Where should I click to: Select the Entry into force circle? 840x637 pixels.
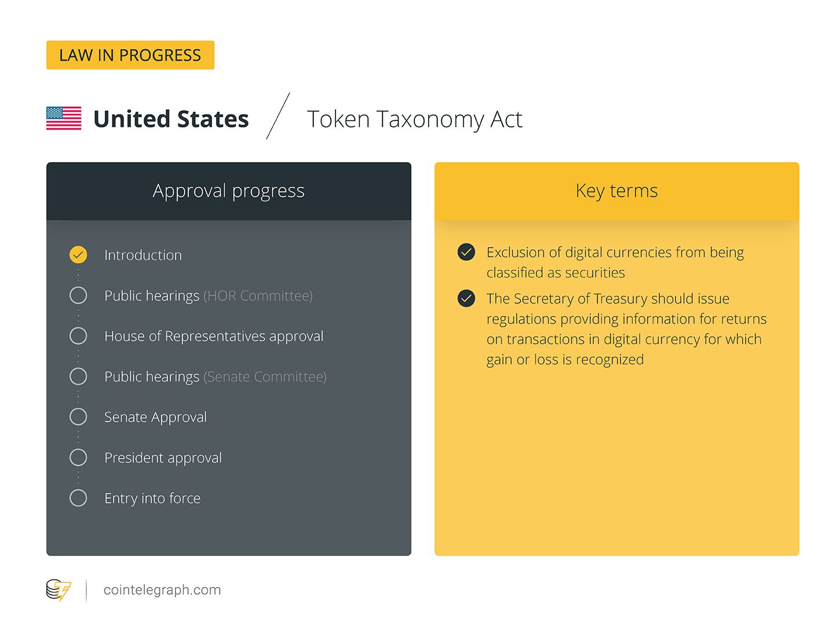coord(78,498)
